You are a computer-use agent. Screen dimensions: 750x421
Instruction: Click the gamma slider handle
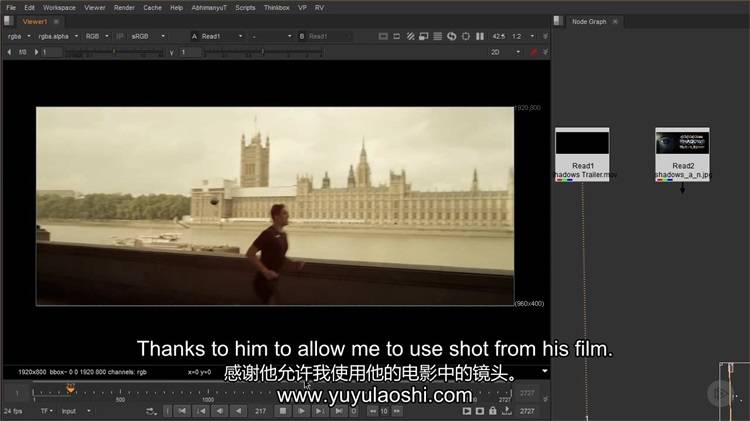click(263, 52)
